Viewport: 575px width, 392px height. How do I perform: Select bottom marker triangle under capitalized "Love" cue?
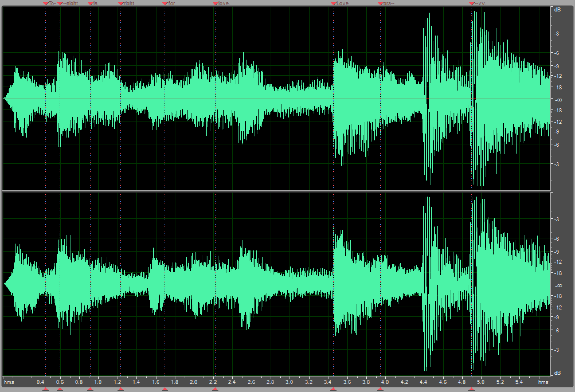[333, 389]
